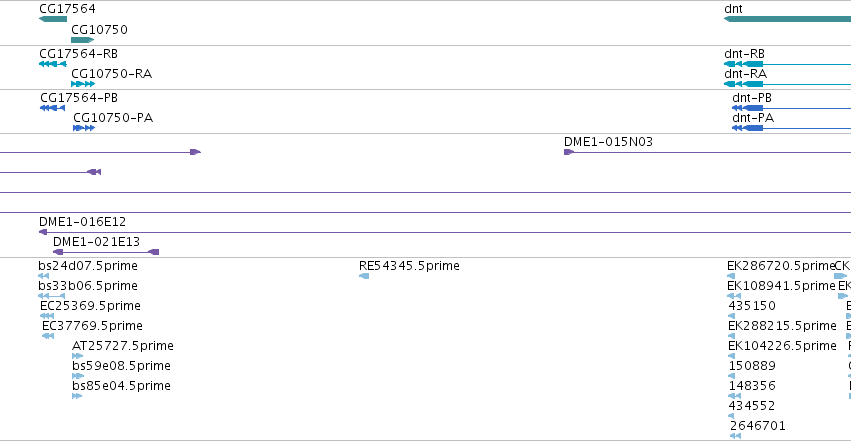The width and height of the screenshot is (851, 441).
Task: Select the 2646701 feature label
Action: [758, 425]
